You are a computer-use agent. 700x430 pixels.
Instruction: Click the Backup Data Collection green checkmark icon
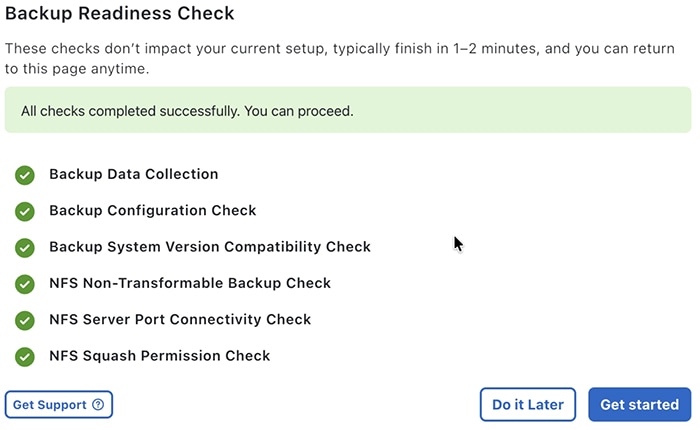(x=25, y=175)
